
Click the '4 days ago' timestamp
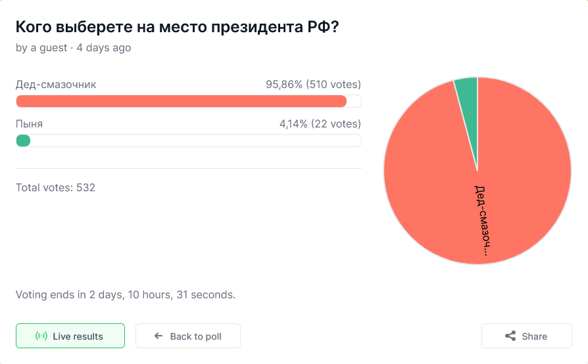point(104,48)
